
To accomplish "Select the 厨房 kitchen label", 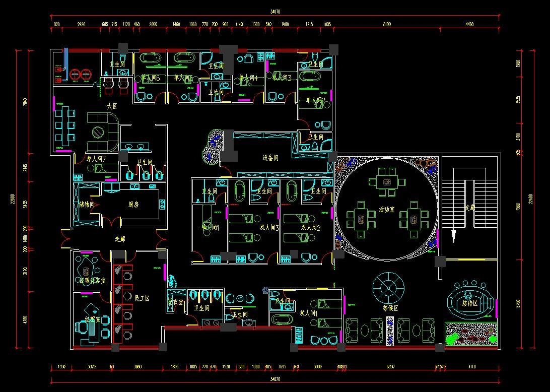I will [x=133, y=204].
